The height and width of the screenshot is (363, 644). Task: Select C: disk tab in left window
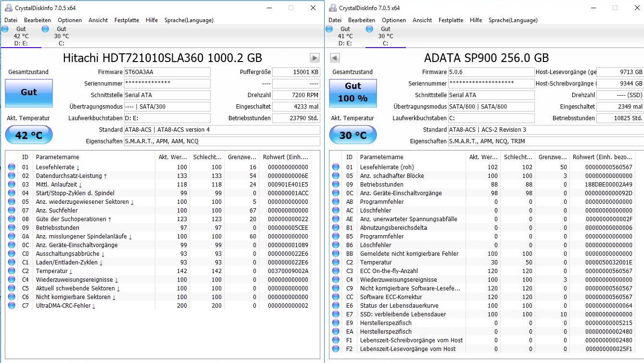[x=61, y=36]
